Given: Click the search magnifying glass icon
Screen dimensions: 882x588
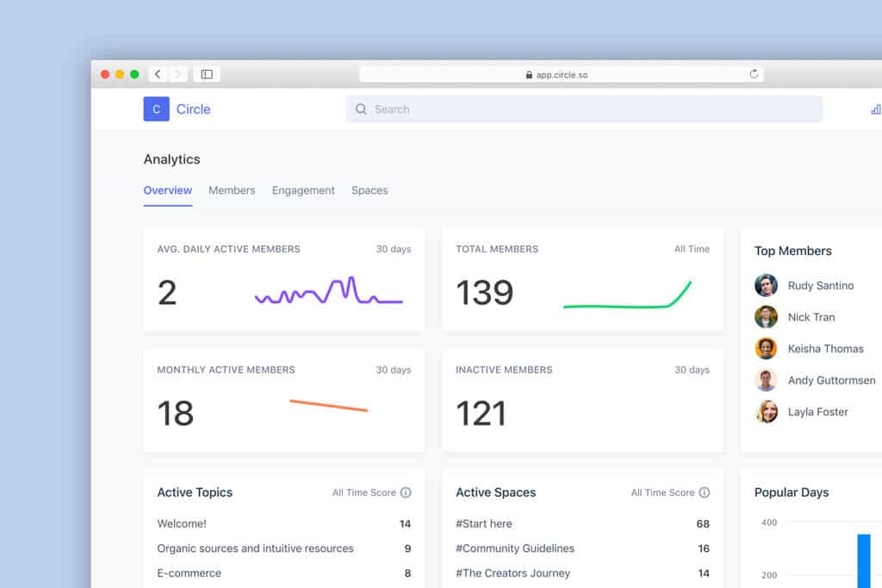Looking at the screenshot, I should click(361, 108).
